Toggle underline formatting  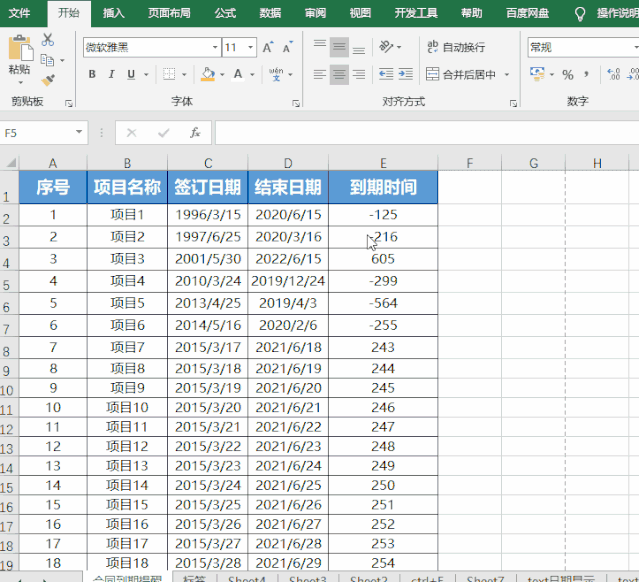(x=131, y=74)
